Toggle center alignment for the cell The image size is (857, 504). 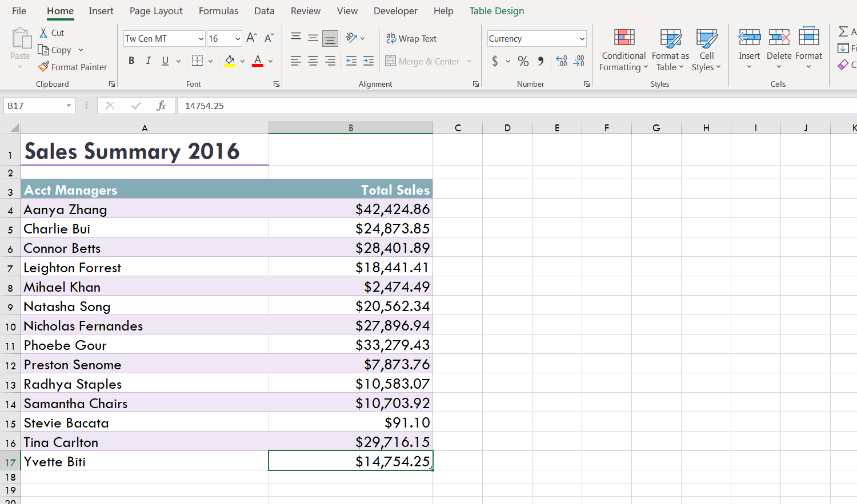coord(313,61)
